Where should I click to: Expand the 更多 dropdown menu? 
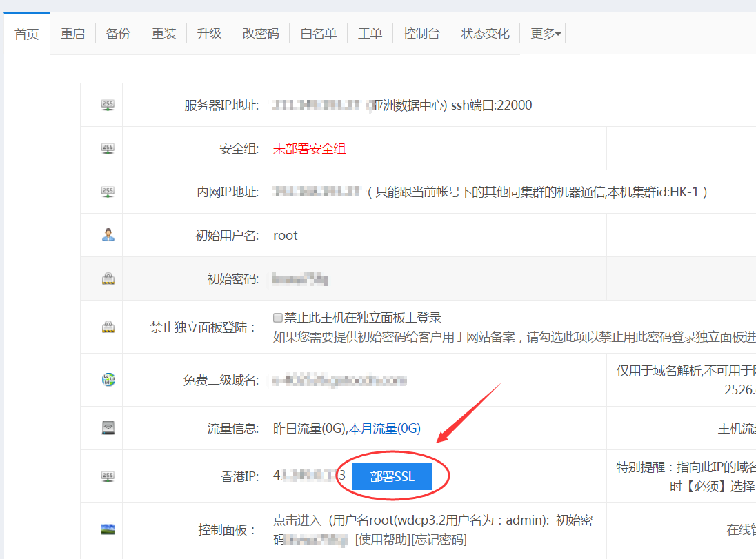pos(545,34)
